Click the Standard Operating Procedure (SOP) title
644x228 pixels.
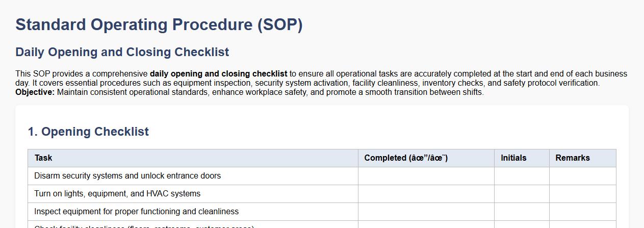(159, 24)
